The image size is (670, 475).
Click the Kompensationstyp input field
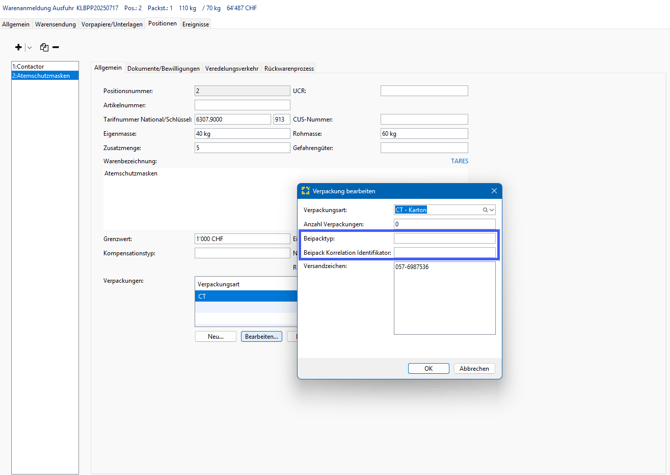(x=242, y=253)
